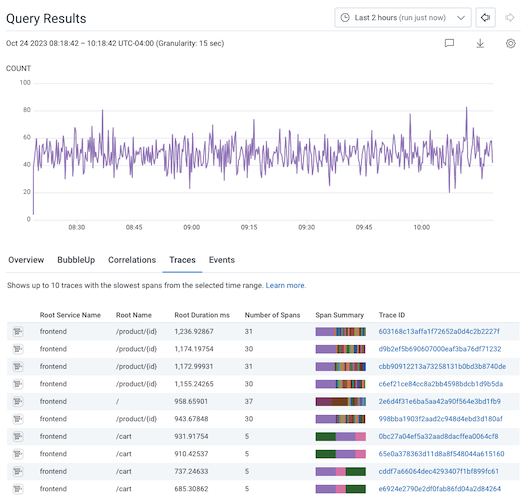Click Root Duration ms column header

tap(202, 315)
